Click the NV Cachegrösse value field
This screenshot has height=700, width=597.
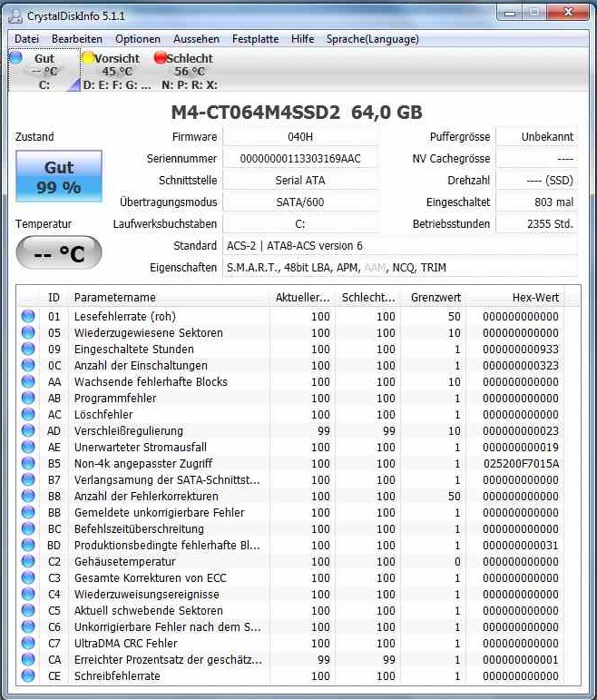pyautogui.click(x=537, y=159)
